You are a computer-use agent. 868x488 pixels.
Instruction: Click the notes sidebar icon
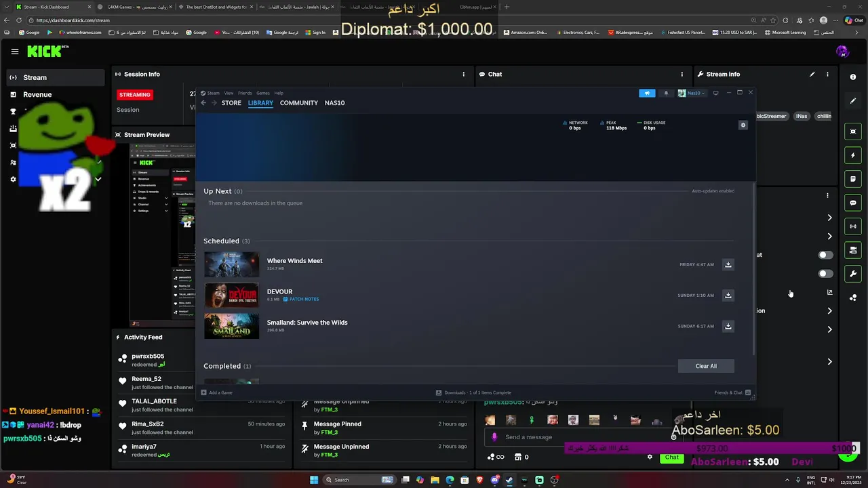(853, 179)
